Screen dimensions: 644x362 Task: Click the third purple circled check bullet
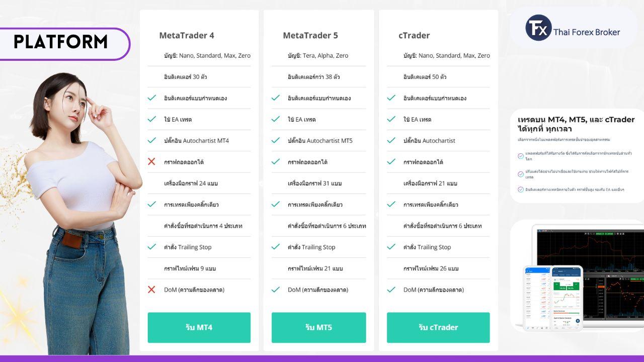pyautogui.click(x=521, y=190)
